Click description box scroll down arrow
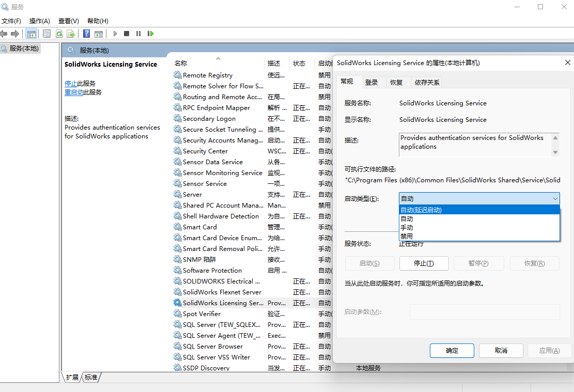This screenshot has width=574, height=392. (x=555, y=152)
